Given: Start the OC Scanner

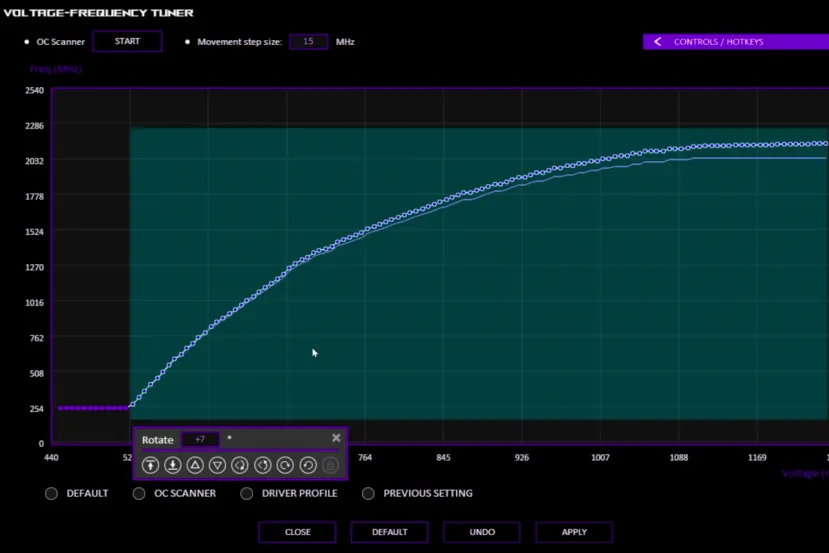Looking at the screenshot, I should 127,41.
